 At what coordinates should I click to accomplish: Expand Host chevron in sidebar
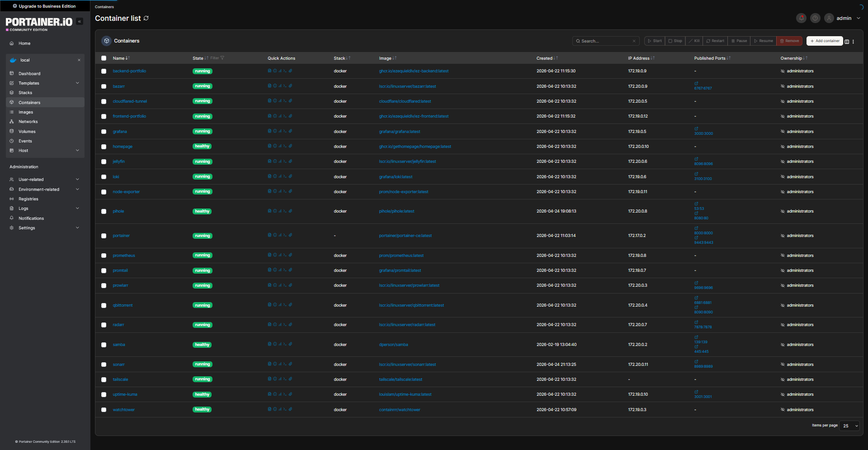(x=77, y=151)
